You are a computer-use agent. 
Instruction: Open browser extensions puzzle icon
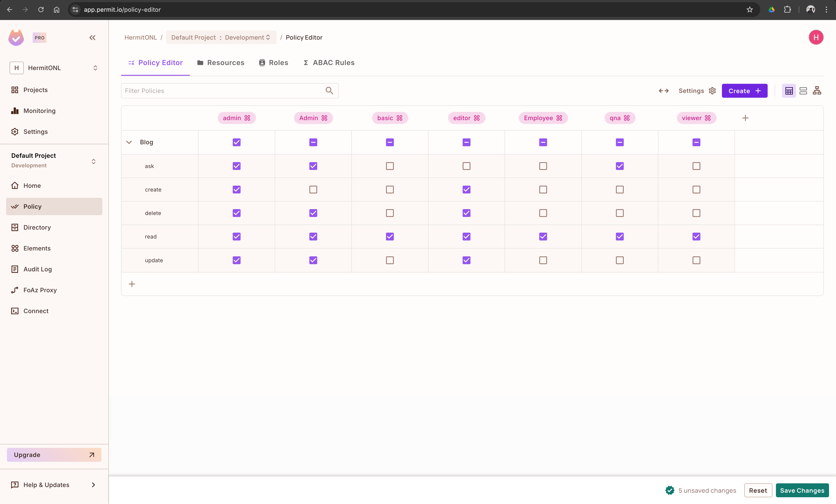(787, 10)
